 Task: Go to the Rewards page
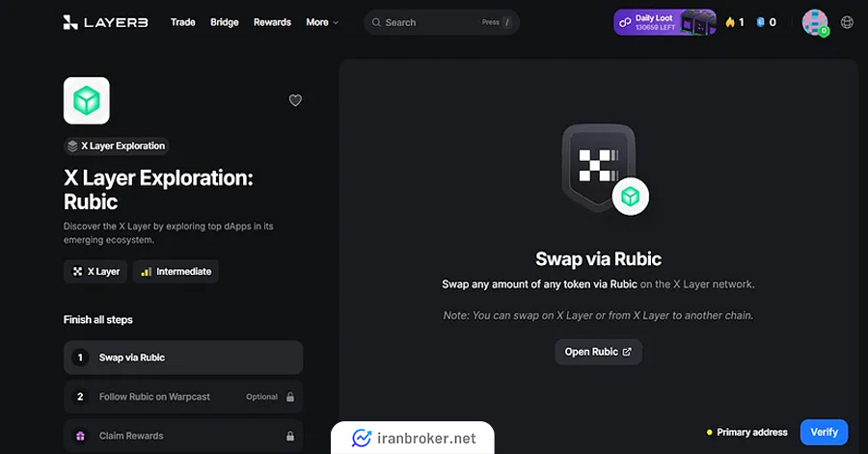click(x=272, y=22)
